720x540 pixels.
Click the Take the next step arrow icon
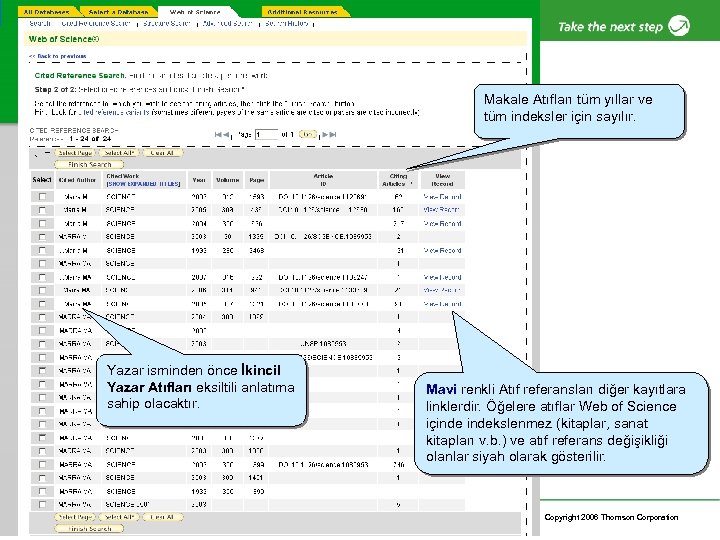pyautogui.click(x=679, y=25)
